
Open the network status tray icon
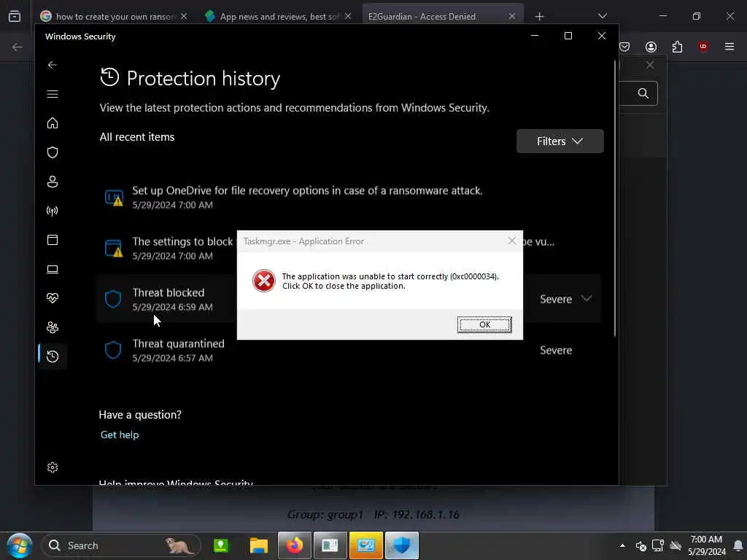coord(658,545)
